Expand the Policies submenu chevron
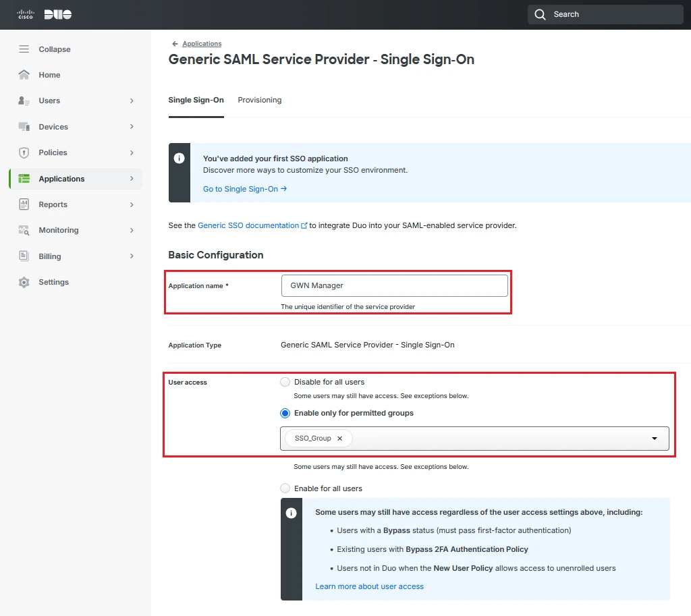This screenshot has width=691, height=616. [132, 153]
